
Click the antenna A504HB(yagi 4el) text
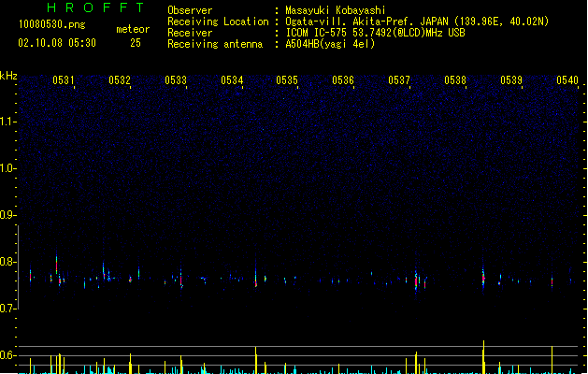[330, 44]
